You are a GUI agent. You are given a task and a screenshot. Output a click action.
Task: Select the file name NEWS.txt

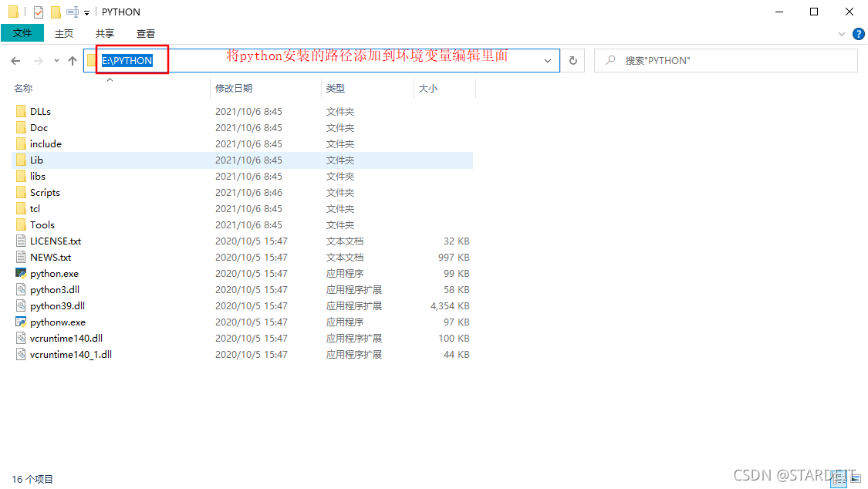pyautogui.click(x=50, y=257)
